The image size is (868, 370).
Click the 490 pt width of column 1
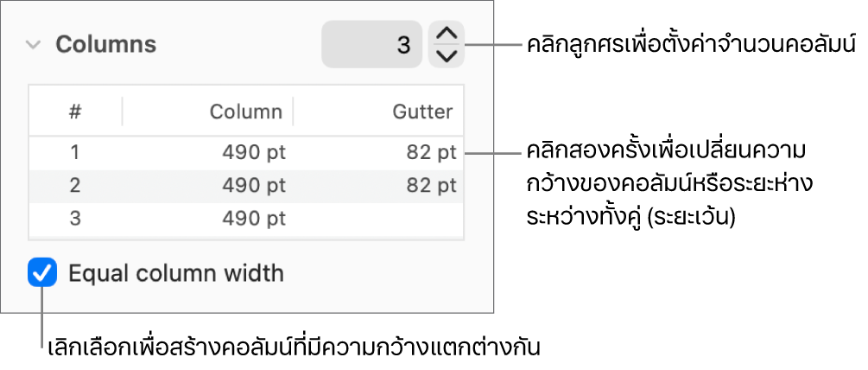[254, 153]
